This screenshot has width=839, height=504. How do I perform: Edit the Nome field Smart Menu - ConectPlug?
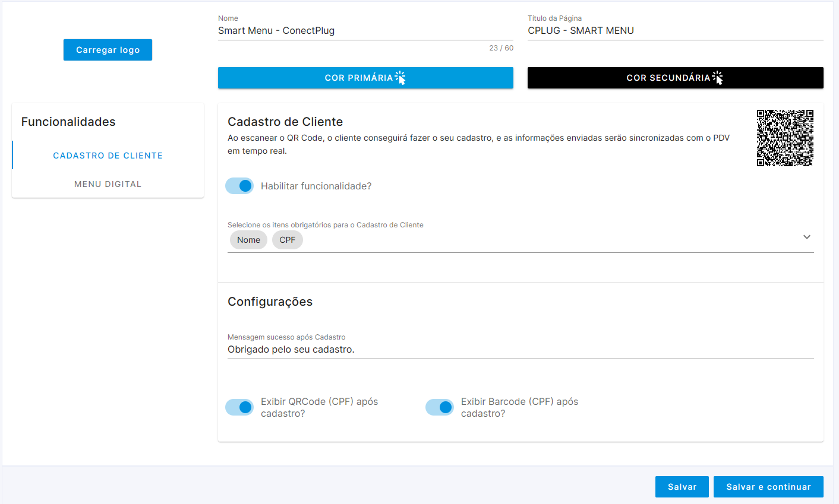pos(365,31)
